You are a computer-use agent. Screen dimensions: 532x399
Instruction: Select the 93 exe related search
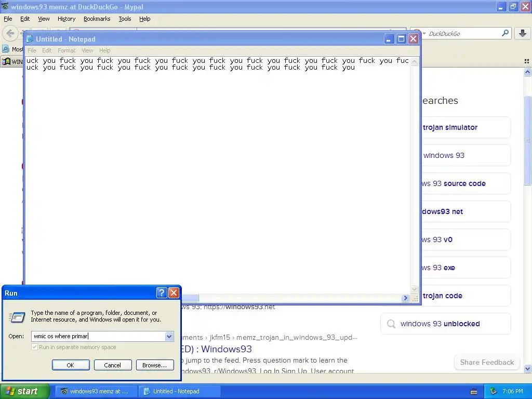(x=466, y=268)
